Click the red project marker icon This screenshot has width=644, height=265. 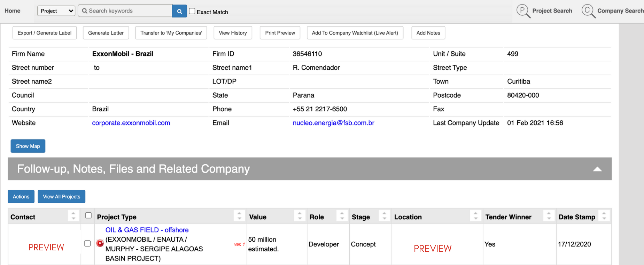tap(100, 243)
